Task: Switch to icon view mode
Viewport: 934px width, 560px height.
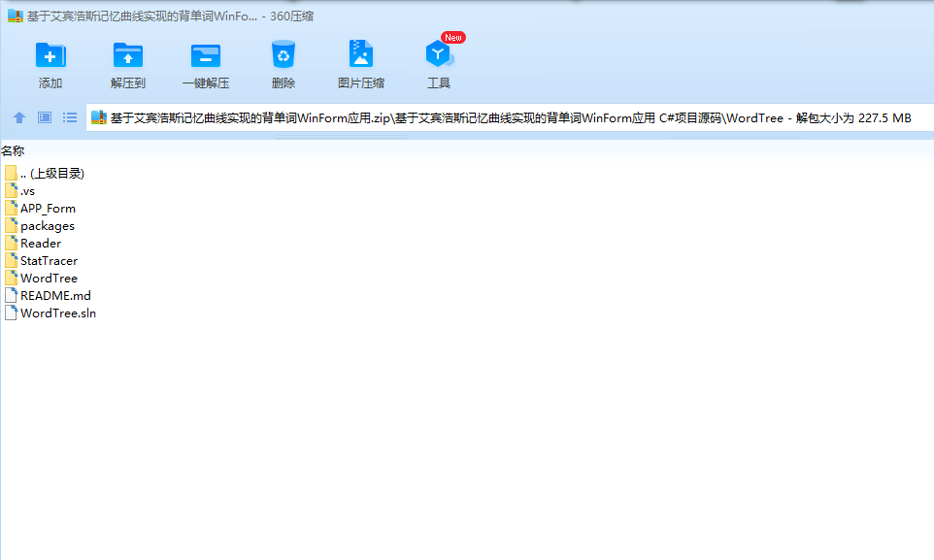Action: point(45,118)
